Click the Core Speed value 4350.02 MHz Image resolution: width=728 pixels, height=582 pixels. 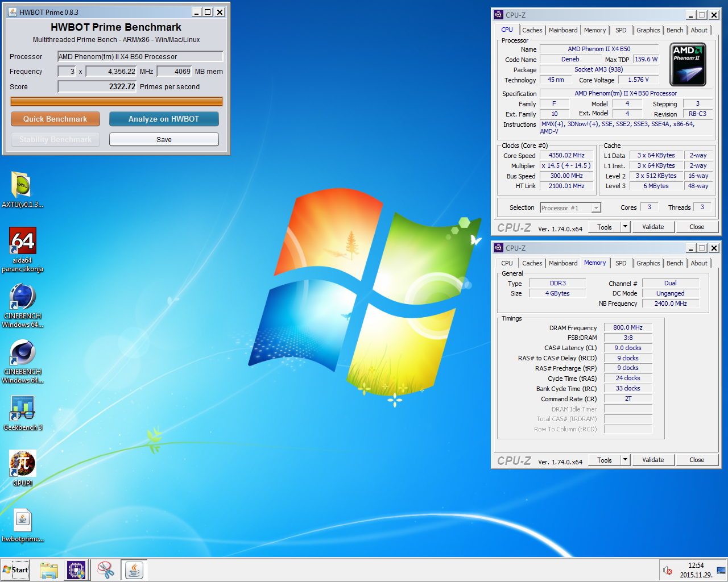566,155
